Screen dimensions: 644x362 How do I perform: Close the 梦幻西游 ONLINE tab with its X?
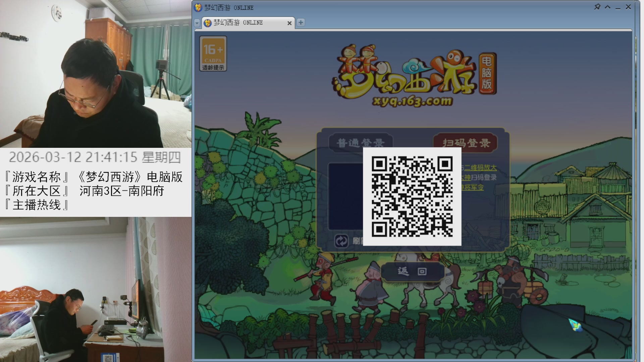click(x=289, y=23)
